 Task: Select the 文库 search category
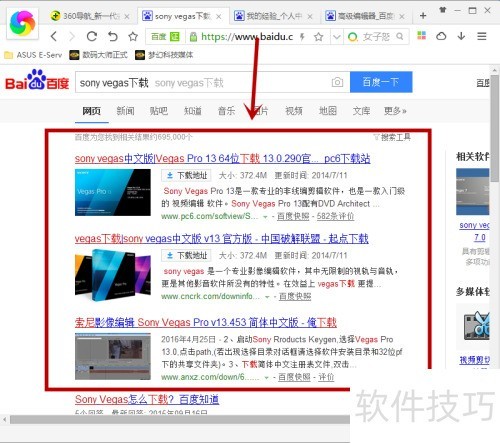(361, 111)
